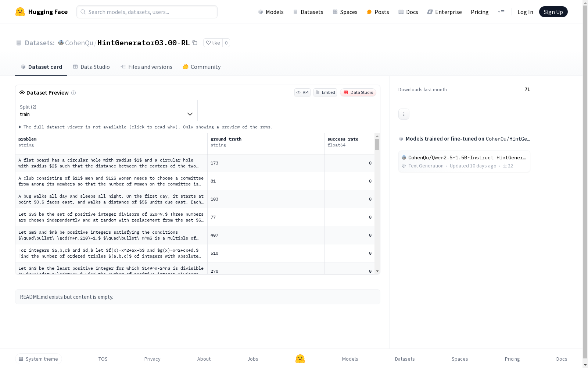
Task: Select the positive integer divisors of 20^9 row
Action: click(195, 217)
